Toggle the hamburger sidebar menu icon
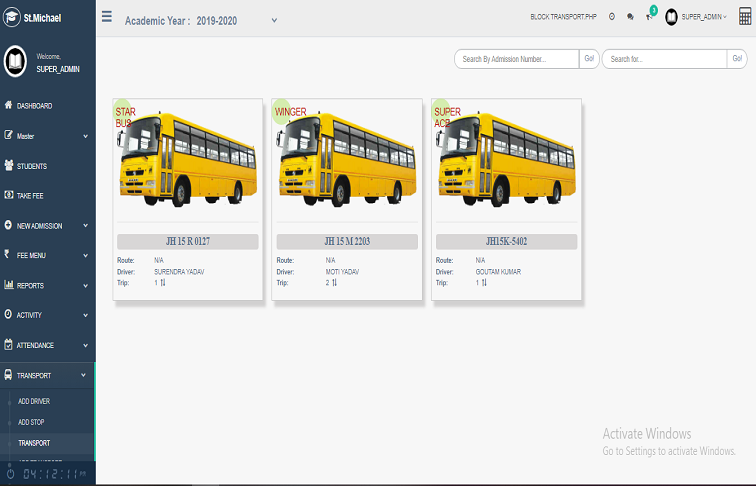Image resolution: width=756 pixels, height=486 pixels. click(107, 17)
